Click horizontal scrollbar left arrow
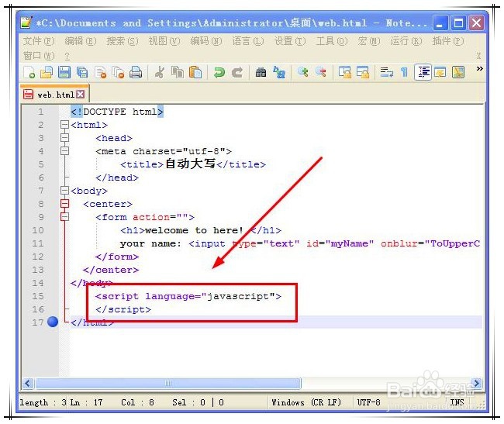The height and width of the screenshot is (424, 504). tap(28, 383)
